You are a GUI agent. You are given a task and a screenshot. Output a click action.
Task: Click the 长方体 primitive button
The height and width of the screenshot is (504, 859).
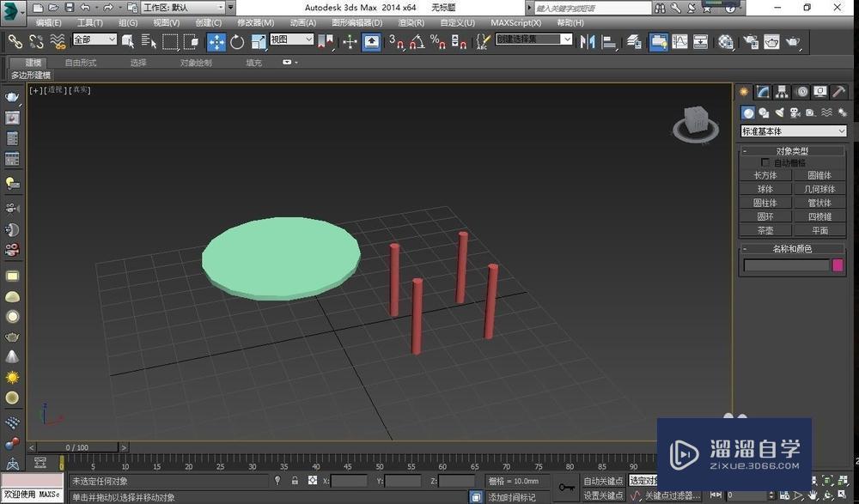(x=765, y=174)
